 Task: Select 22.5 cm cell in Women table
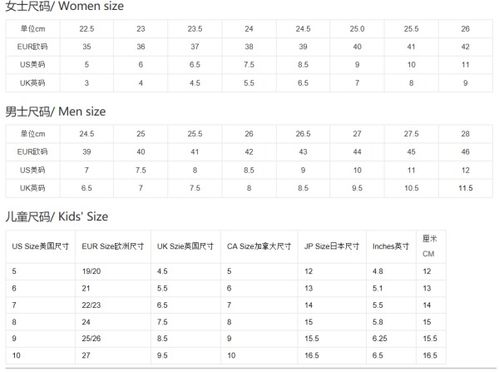click(87, 29)
